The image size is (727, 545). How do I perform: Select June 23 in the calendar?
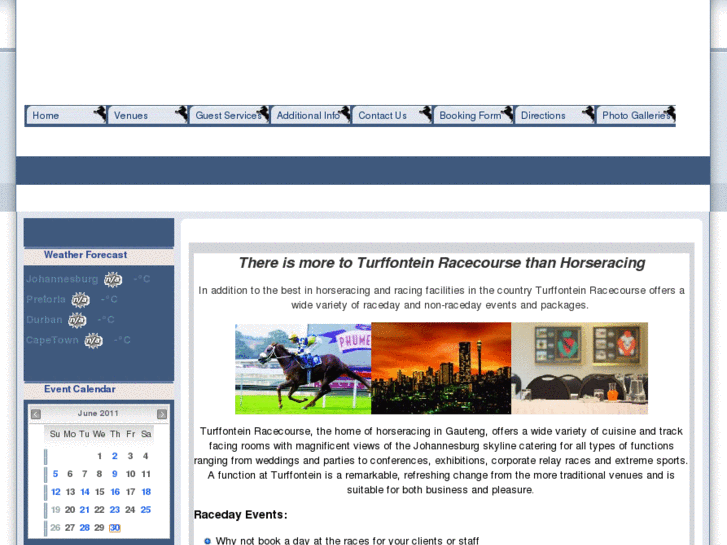point(115,510)
